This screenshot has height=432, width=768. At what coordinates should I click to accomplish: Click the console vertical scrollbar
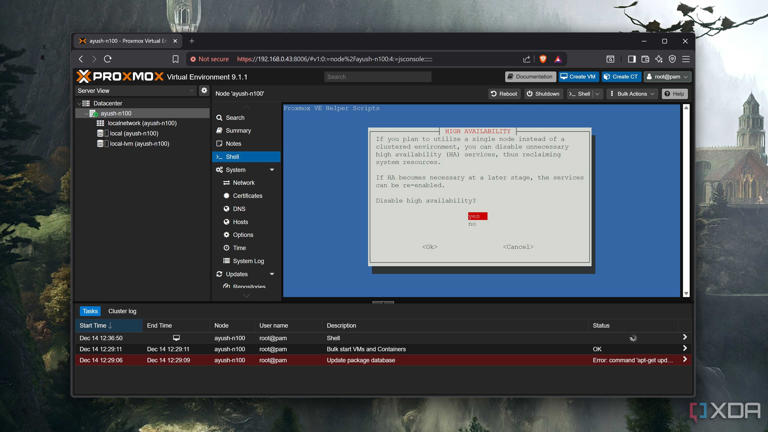[686, 200]
